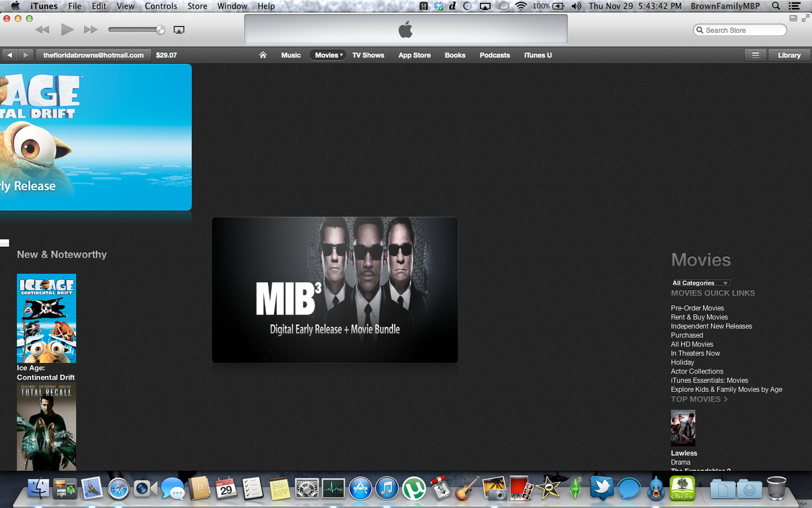Open the Ice Age Continental Drift banner
812x508 pixels.
coord(96,137)
